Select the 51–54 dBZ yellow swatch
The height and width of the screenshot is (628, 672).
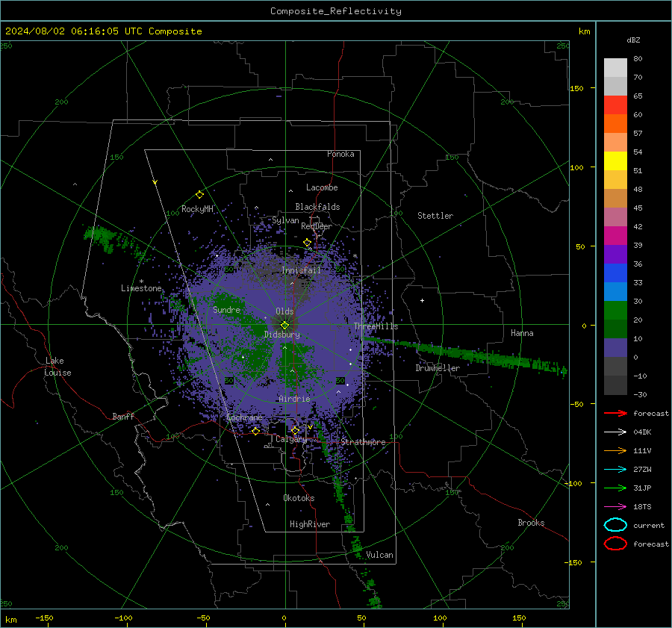tap(615, 161)
